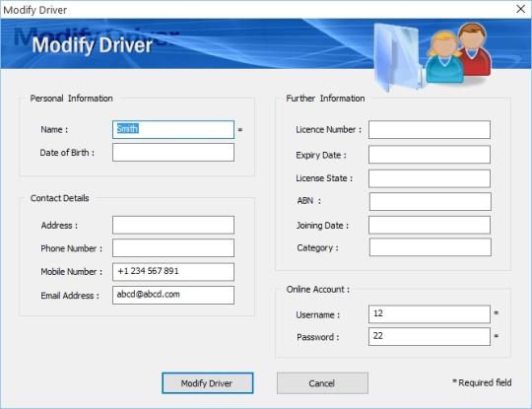532x409 pixels.
Task: Click the Name input field
Action: coord(173,129)
